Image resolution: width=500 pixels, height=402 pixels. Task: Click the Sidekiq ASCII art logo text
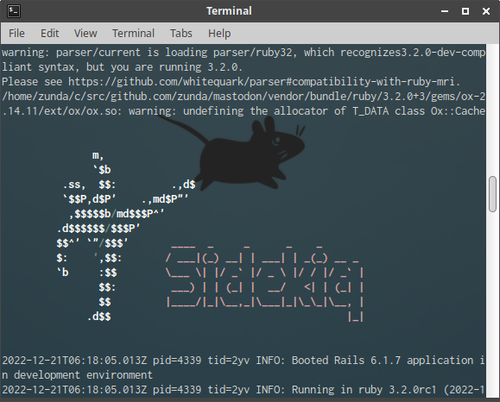pos(264,283)
